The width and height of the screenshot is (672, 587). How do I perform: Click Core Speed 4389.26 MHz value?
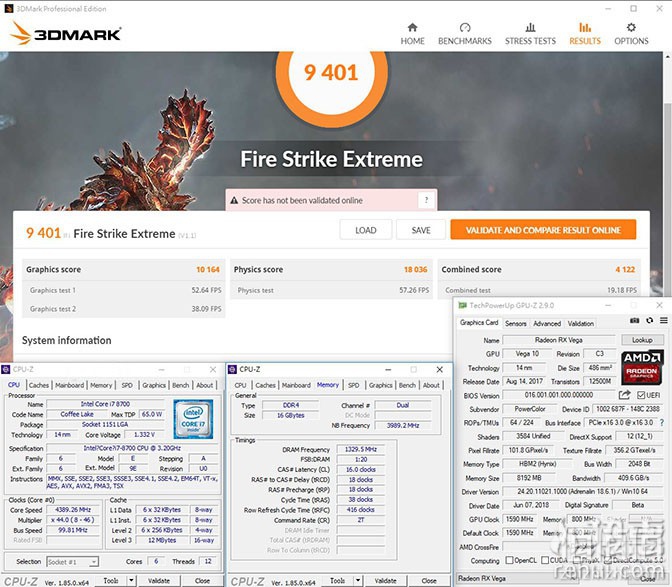pos(73,510)
